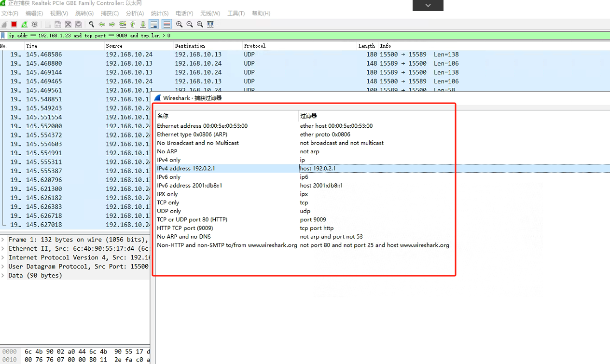610x364 pixels.
Task: Go forward to next packet
Action: pos(112,24)
